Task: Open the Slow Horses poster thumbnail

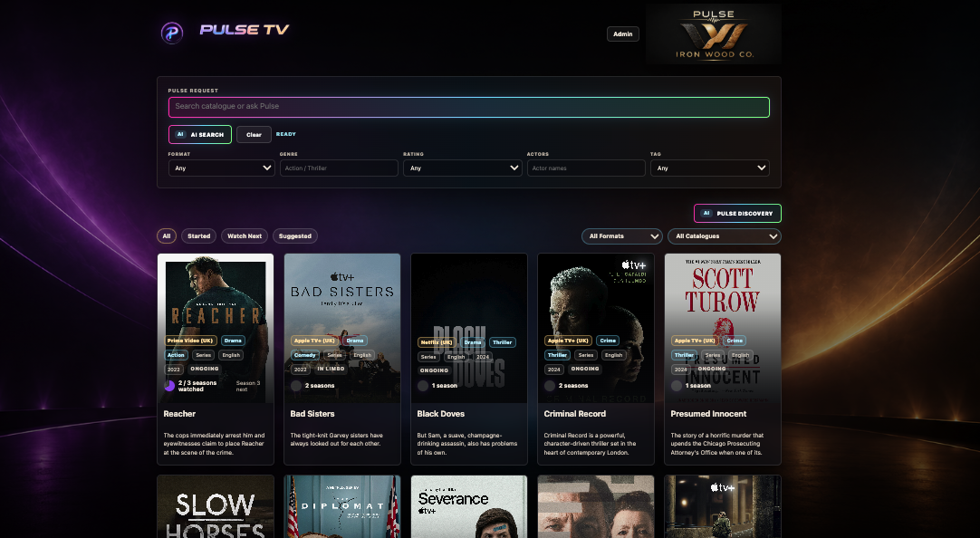Action: (x=216, y=507)
